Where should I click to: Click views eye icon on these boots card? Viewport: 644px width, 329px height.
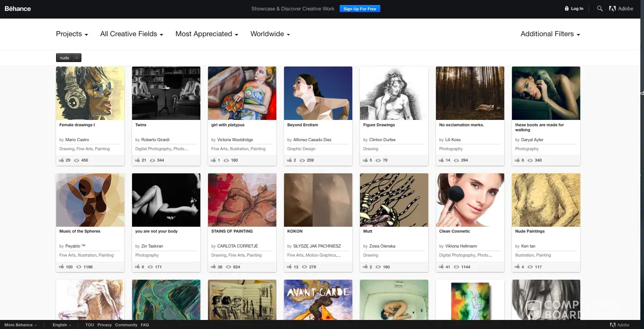click(x=530, y=160)
